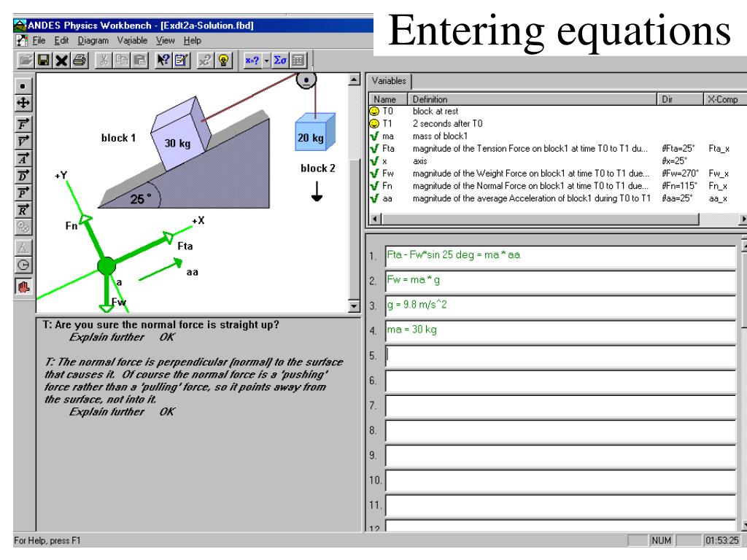Click equation 3 field 'g = 9.8 m/s^2'

tap(561, 306)
